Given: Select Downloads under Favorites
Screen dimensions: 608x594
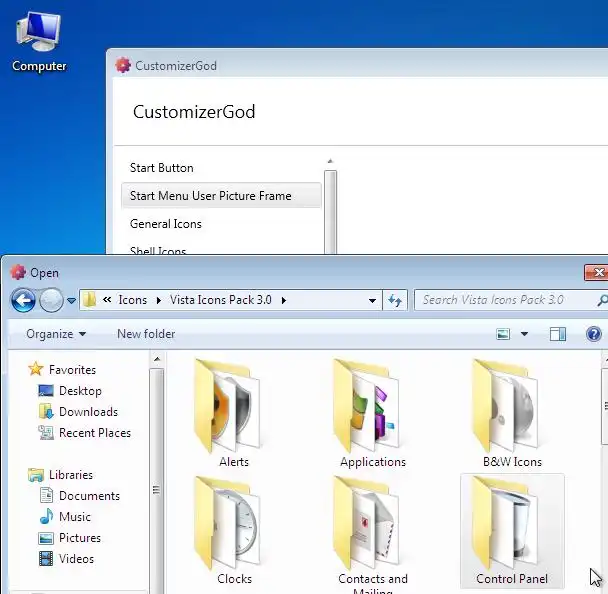Looking at the screenshot, I should 88,411.
